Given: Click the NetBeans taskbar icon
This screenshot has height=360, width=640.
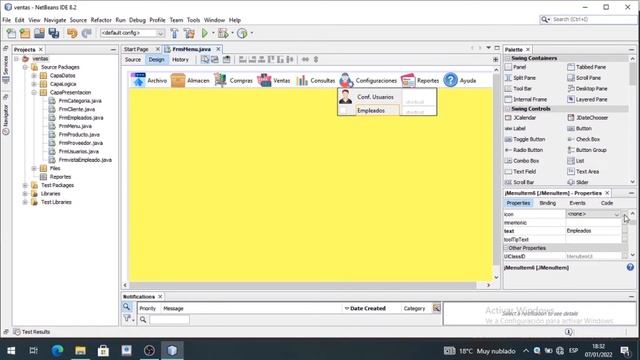Looking at the screenshot, I should (172, 350).
